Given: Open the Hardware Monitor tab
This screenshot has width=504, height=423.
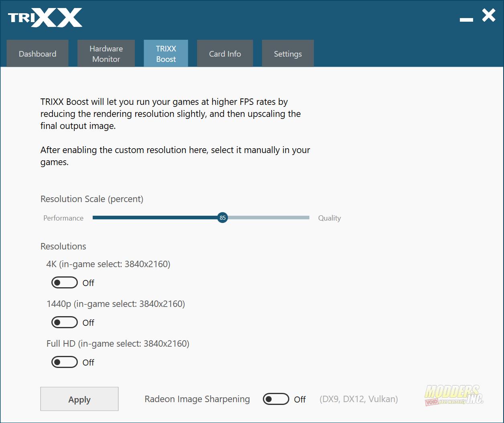Looking at the screenshot, I should click(x=106, y=53).
